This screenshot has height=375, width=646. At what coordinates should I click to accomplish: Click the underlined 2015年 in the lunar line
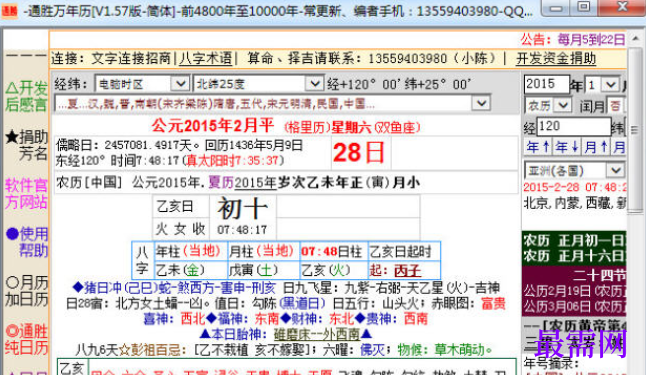pyautogui.click(x=255, y=183)
